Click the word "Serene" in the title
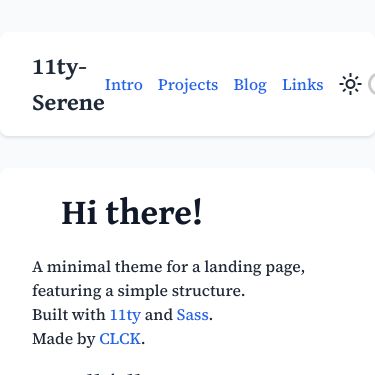The image size is (375, 375). pos(68,103)
